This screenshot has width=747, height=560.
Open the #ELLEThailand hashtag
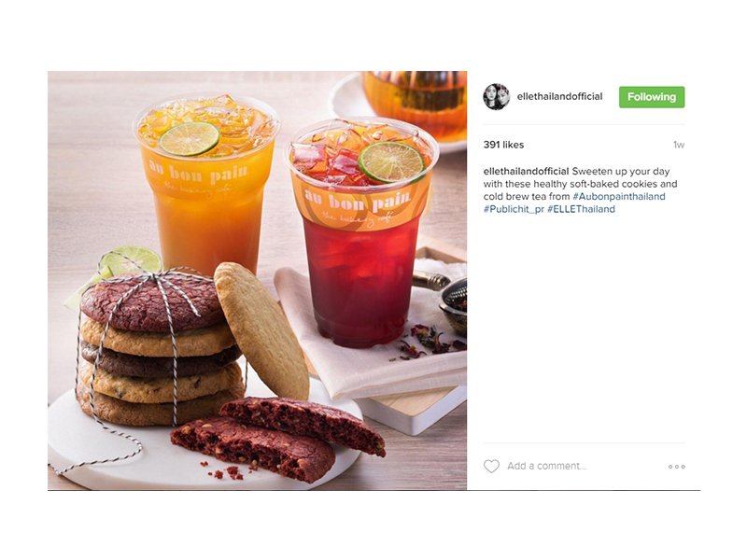tap(581, 209)
